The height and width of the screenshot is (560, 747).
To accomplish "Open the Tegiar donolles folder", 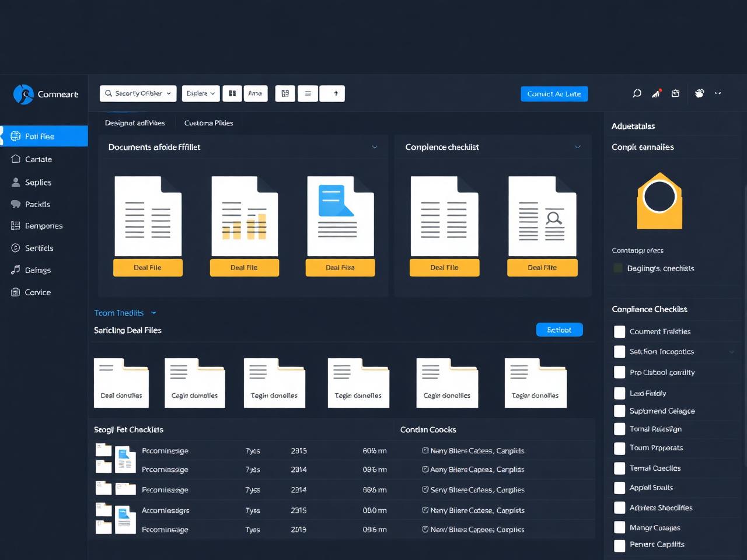I will tap(536, 383).
